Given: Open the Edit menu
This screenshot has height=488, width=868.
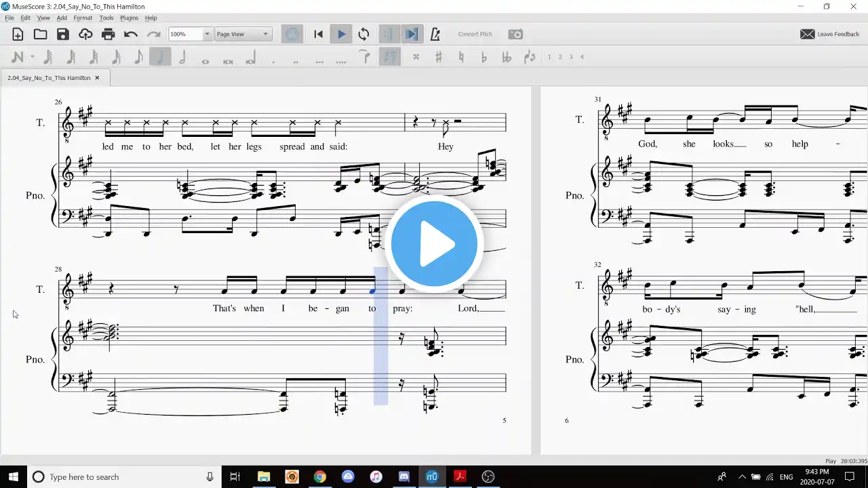Looking at the screenshot, I should pos(25,18).
